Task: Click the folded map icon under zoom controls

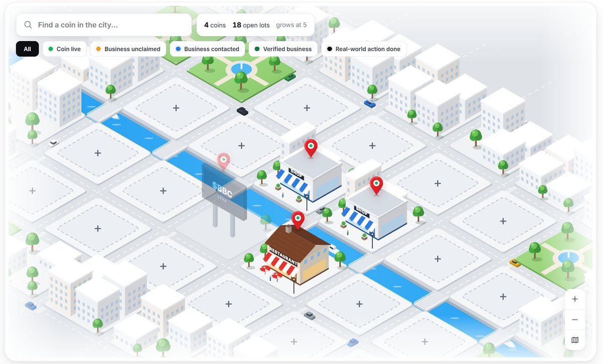Action: (575, 340)
